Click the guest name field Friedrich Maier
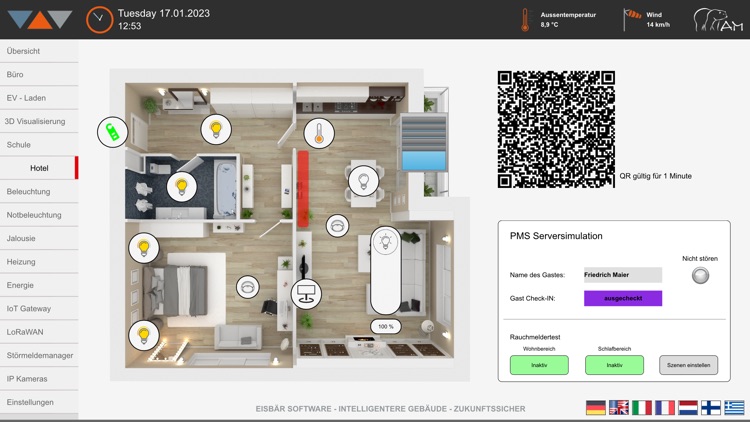The image size is (750, 422). tap(623, 275)
